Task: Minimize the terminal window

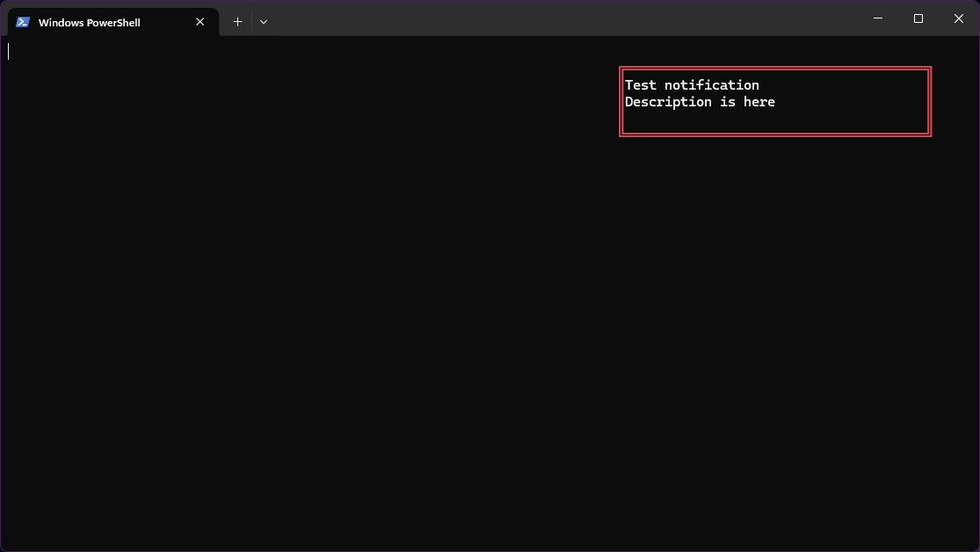Action: 877,18
